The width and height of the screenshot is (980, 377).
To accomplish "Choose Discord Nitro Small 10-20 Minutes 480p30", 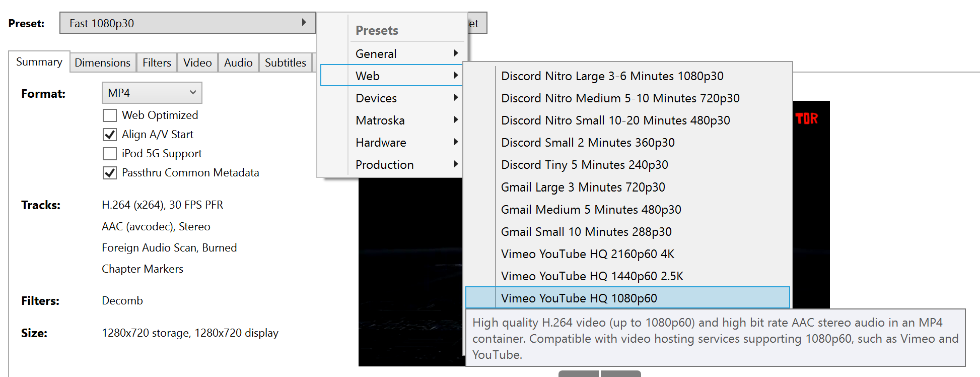I will (627, 120).
